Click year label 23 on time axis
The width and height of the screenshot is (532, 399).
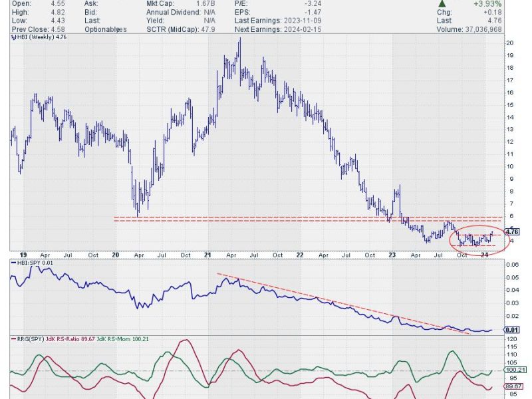pyautogui.click(x=392, y=255)
